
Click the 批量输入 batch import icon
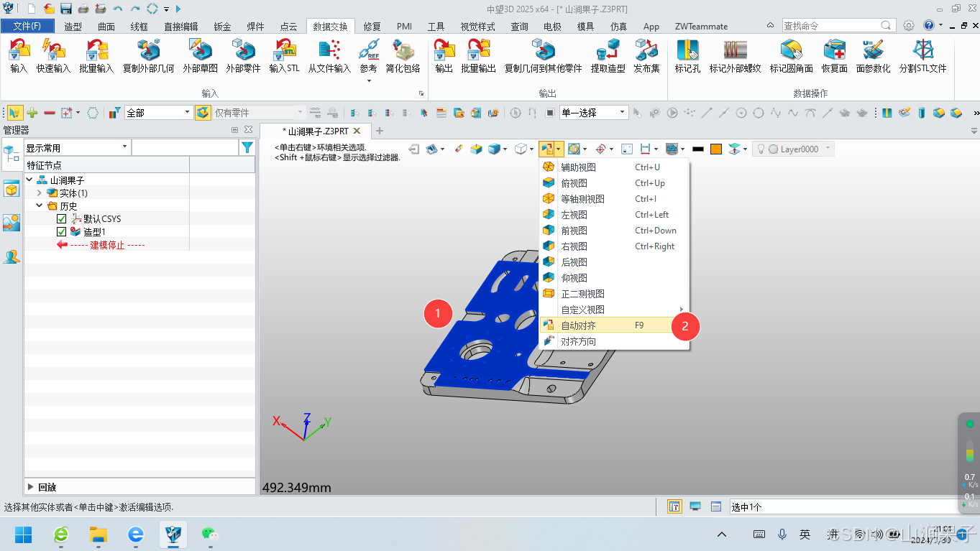point(96,50)
